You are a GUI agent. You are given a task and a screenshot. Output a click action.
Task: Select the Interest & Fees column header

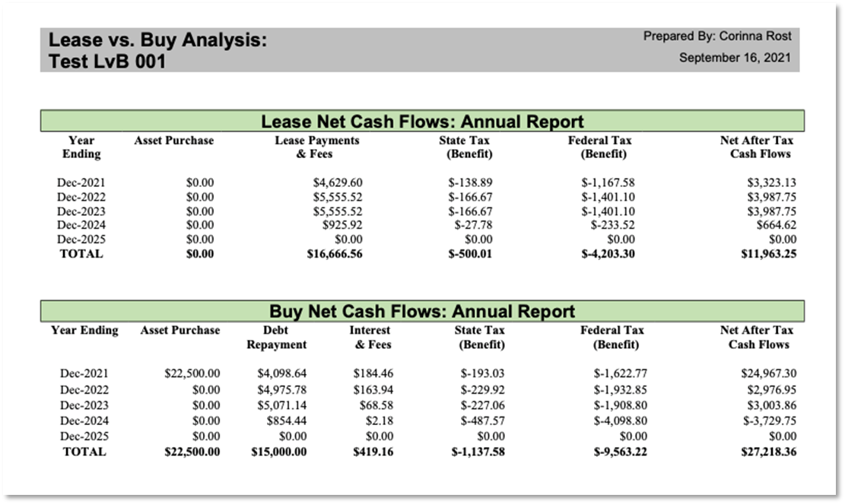pos(370,338)
